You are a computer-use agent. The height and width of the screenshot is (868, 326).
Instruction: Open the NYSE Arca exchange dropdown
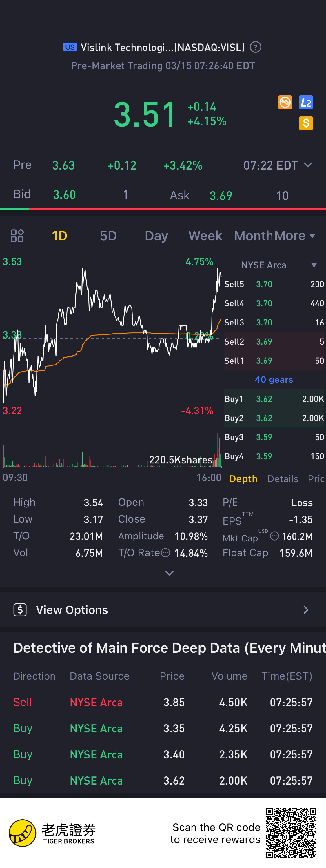point(279,265)
